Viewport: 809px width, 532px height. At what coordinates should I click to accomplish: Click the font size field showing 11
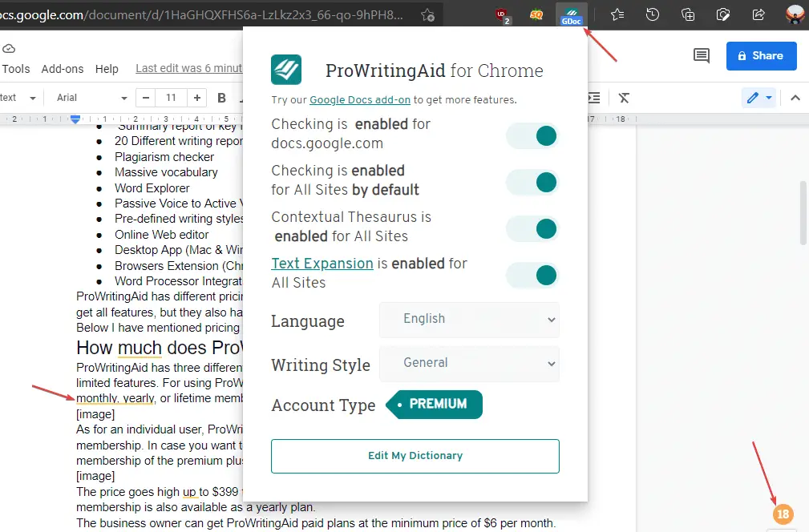tap(172, 98)
